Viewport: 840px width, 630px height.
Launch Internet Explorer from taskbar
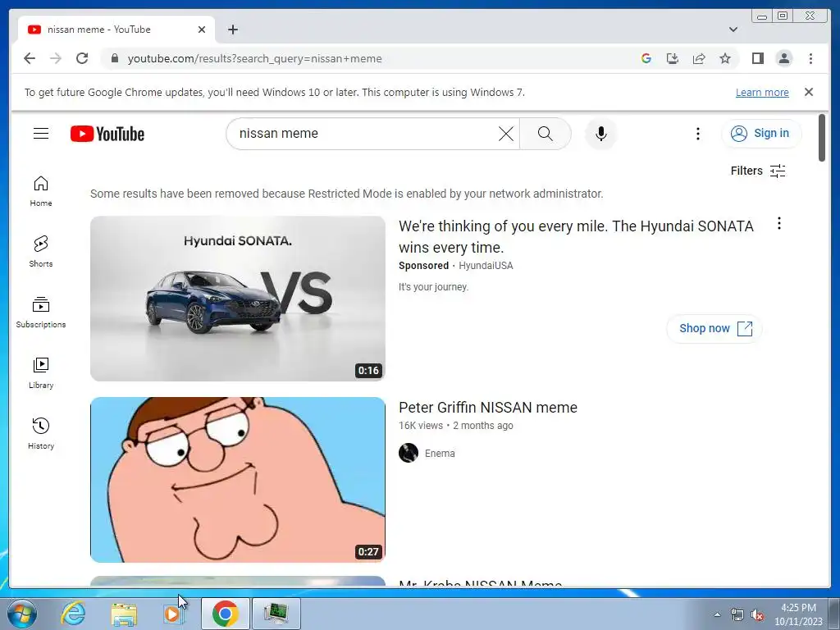point(73,614)
